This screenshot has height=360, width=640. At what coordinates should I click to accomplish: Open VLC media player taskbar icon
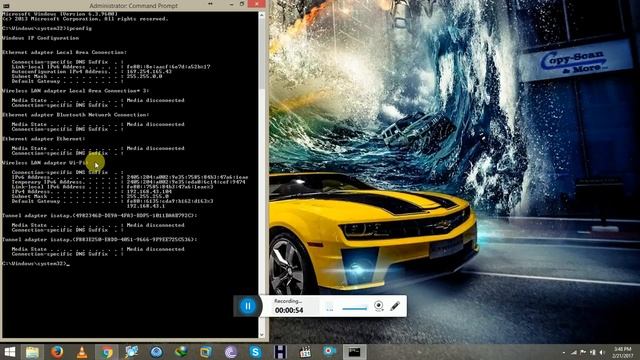[82, 352]
